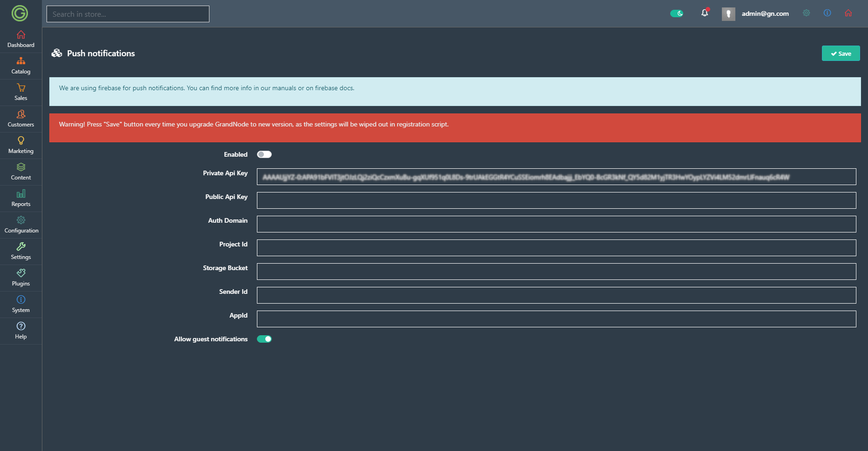Viewport: 868px width, 451px height.
Task: Click the 'Enabled' label
Action: 236,154
